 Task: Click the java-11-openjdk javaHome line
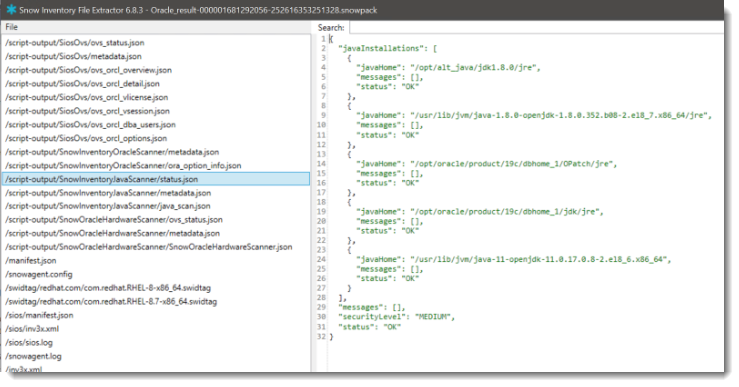pyautogui.click(x=513, y=259)
